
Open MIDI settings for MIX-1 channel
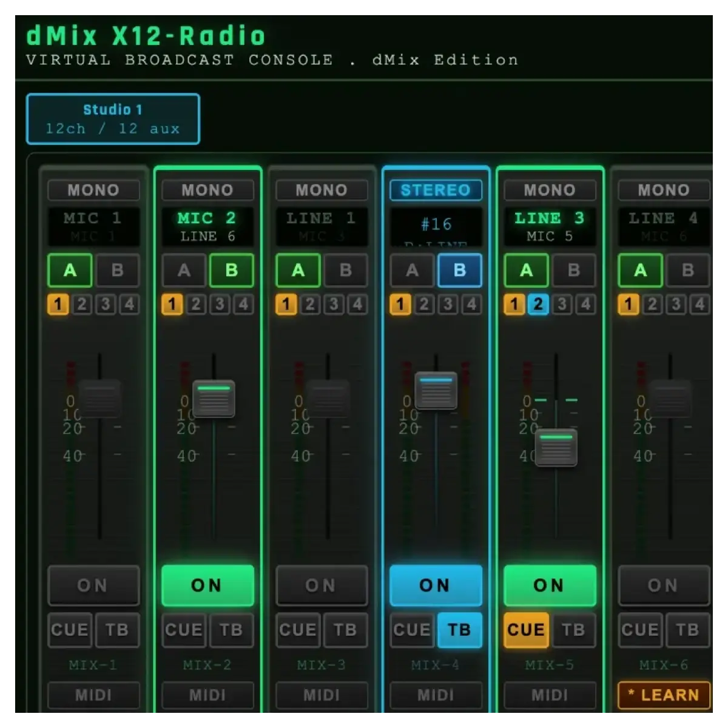93,695
